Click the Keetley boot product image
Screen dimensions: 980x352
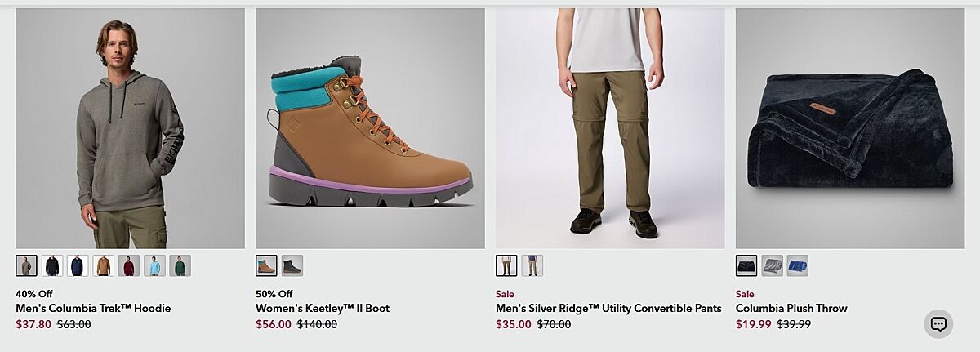pyautogui.click(x=370, y=128)
